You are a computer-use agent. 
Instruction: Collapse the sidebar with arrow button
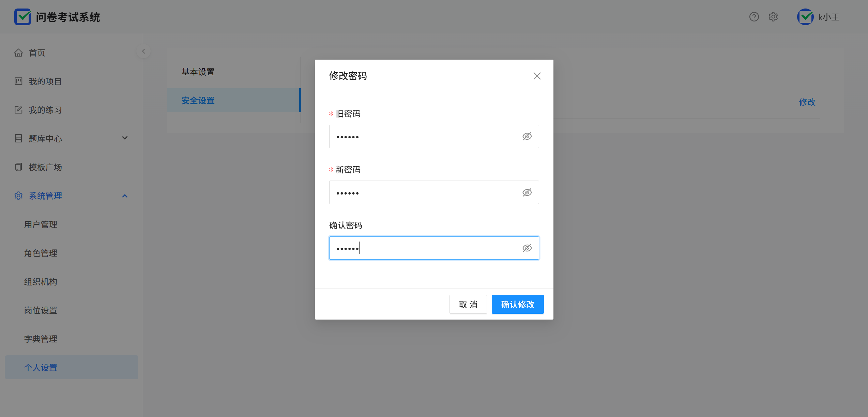coord(143,51)
